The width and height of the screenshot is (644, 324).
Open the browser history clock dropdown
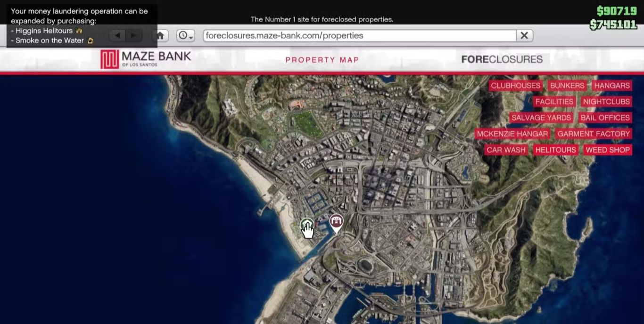click(x=185, y=35)
